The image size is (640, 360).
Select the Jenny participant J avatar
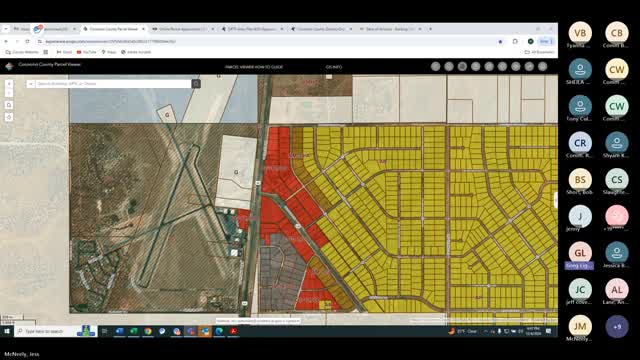[x=580, y=216]
